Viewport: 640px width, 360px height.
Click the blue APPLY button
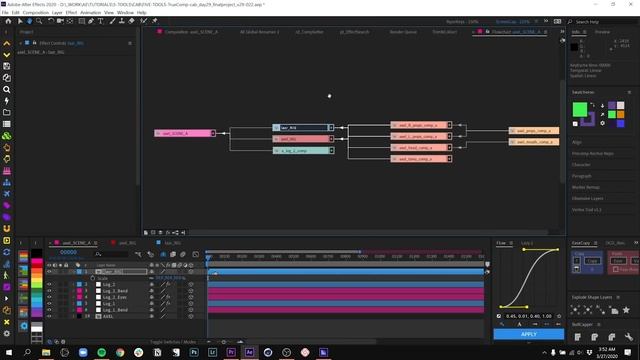click(529, 334)
